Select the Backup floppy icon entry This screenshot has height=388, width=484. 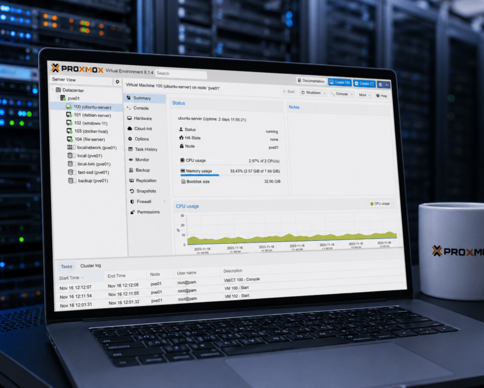(131, 170)
